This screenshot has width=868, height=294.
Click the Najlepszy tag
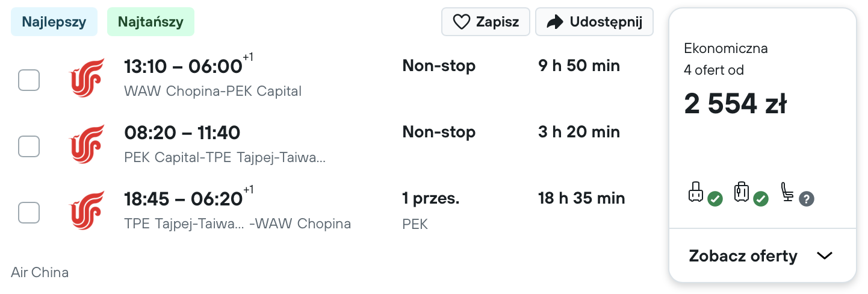54,22
